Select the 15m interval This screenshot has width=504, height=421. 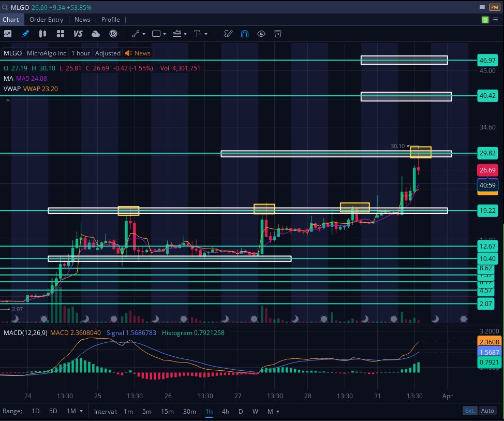pos(167,411)
